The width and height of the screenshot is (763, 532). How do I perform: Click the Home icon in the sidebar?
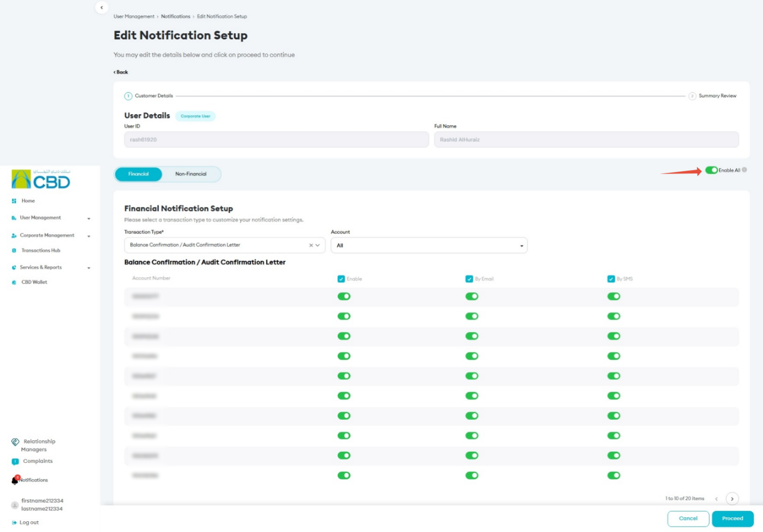click(14, 201)
